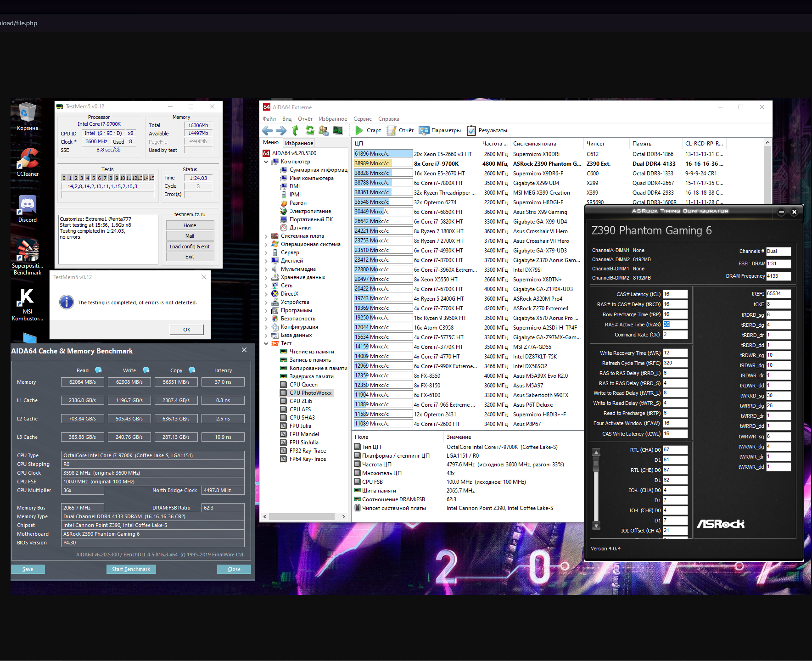Confirm TestMem5 dialog with OK
Screen dimensions: 812x661
187,330
